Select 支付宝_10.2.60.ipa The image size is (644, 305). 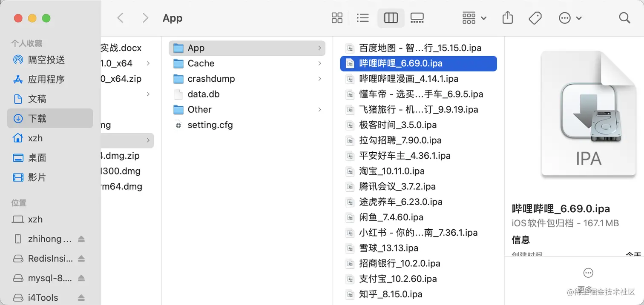click(x=419, y=279)
